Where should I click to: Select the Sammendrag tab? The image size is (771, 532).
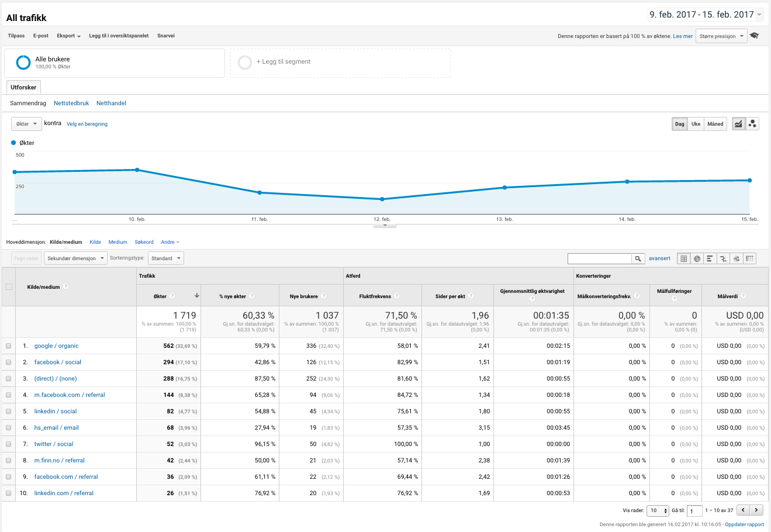[28, 103]
